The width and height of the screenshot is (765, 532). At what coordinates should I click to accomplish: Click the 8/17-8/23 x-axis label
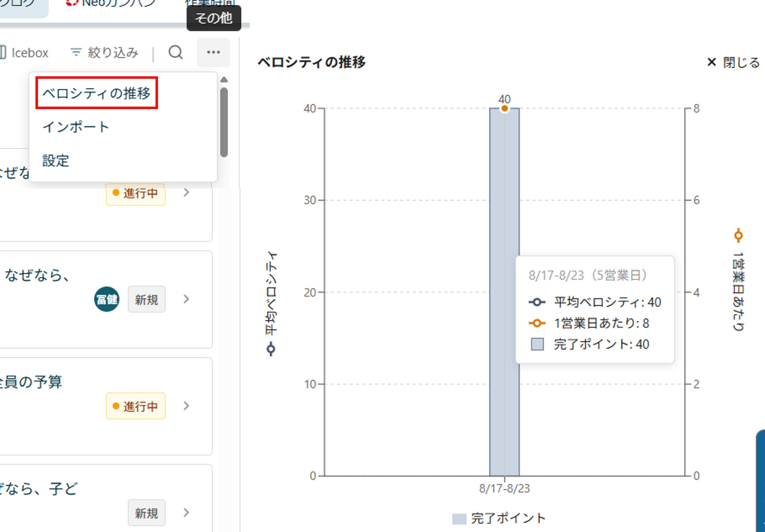click(505, 489)
